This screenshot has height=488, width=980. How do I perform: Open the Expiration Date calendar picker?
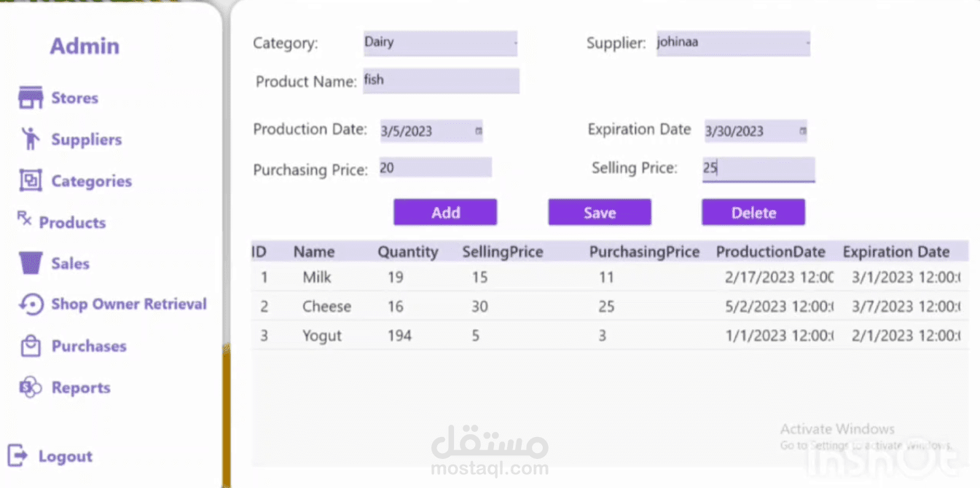click(803, 131)
